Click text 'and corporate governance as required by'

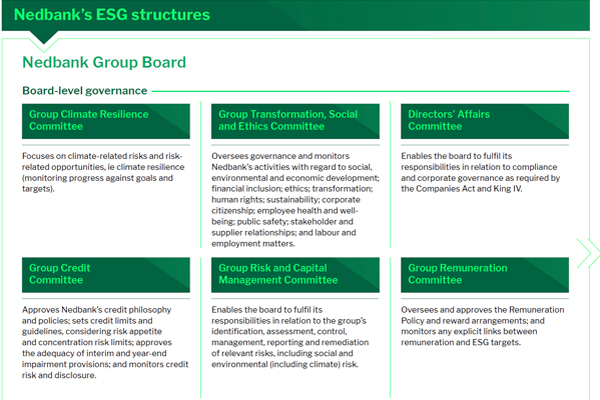click(480, 178)
